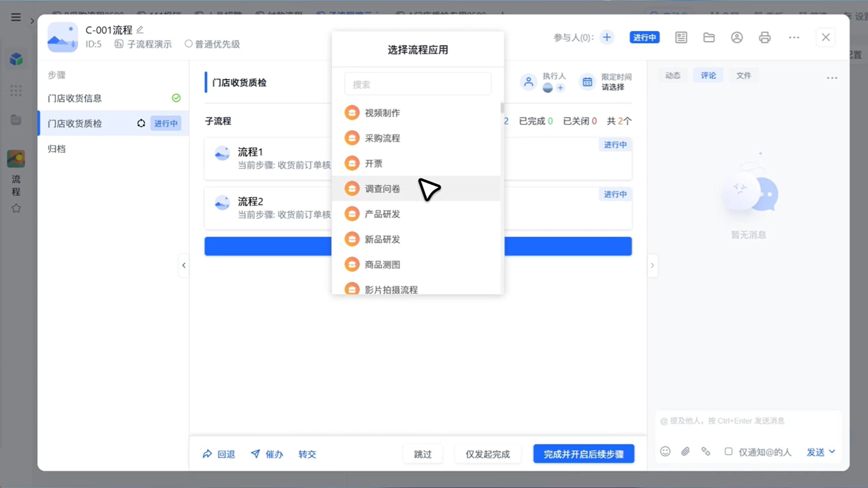
Task: Click the comment message input box
Action: click(x=748, y=421)
